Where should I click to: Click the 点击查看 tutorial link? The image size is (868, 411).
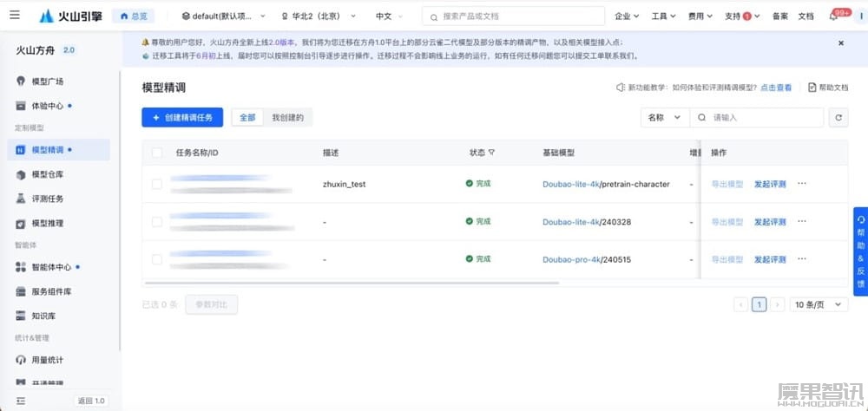775,88
